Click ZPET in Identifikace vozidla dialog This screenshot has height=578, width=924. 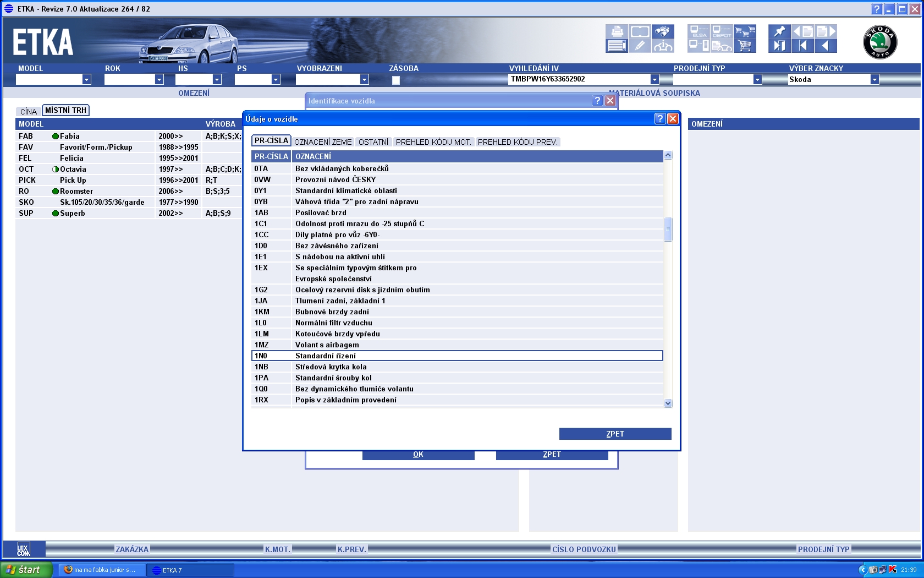coord(552,455)
